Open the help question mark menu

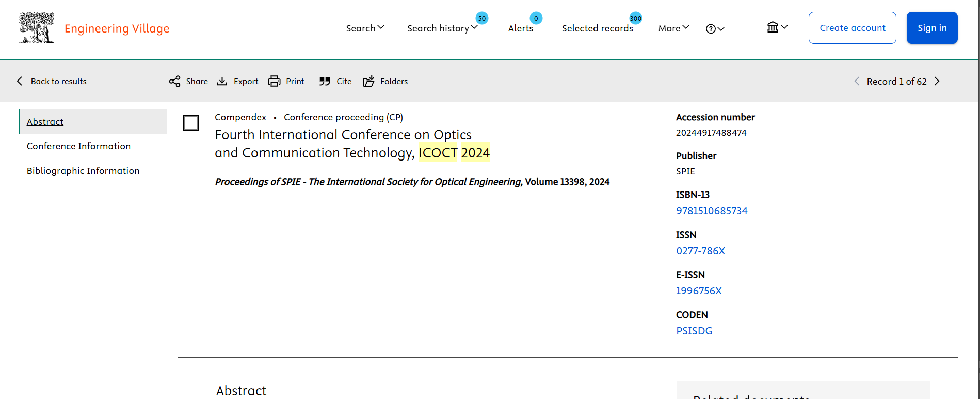715,29
